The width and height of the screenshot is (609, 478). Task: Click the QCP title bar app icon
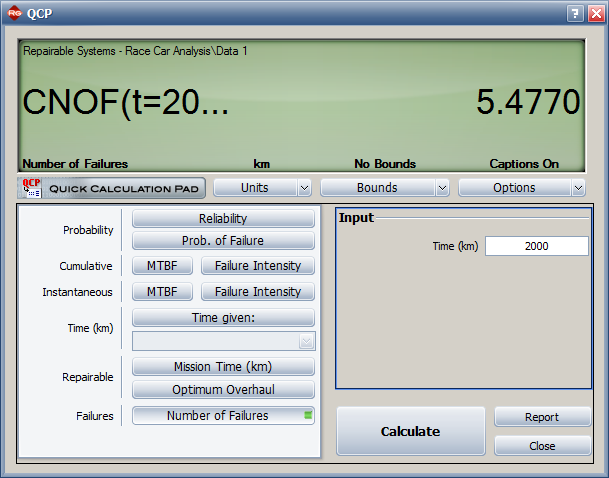pos(14,14)
